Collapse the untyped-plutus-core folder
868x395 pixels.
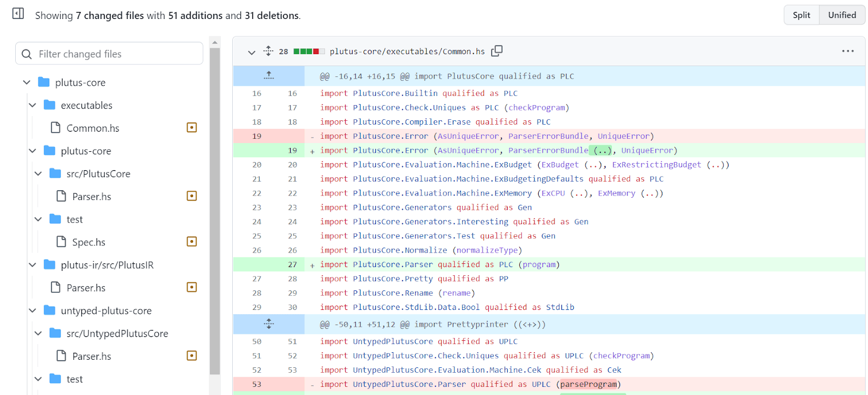pos(33,310)
